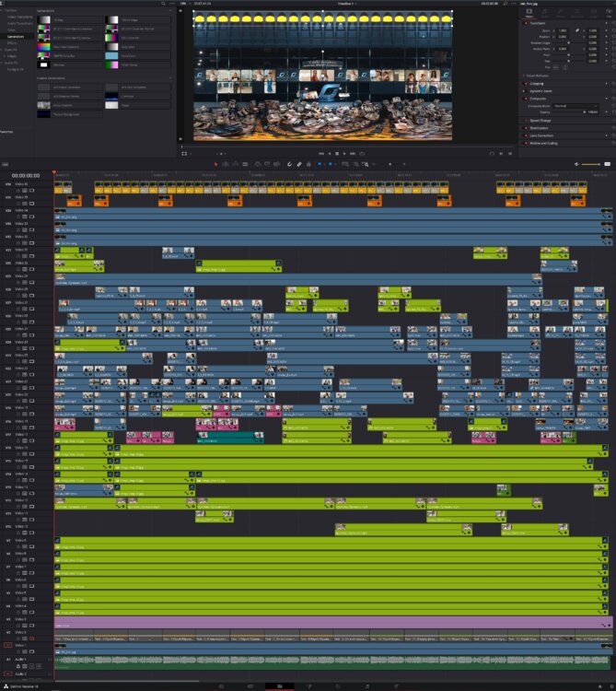The image size is (616, 691).
Task: Click Speed Change header in Inspector
Action: [x=541, y=121]
